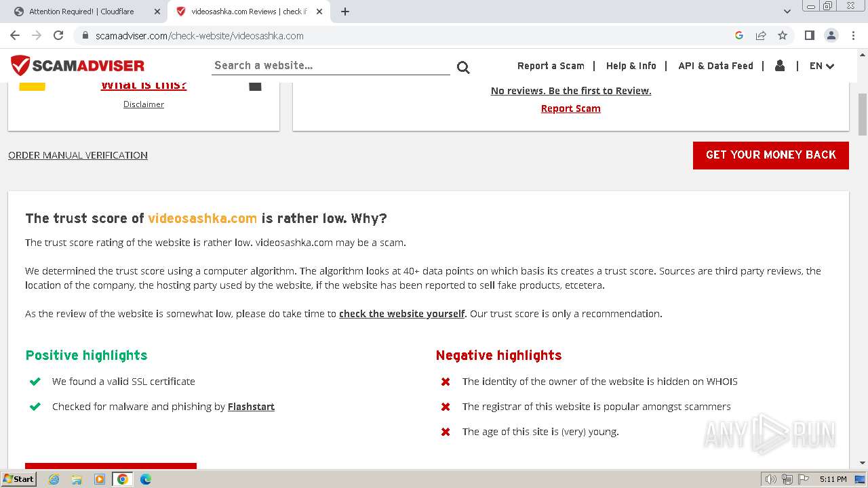
Task: Open the Report a Scam menu
Action: coord(551,66)
